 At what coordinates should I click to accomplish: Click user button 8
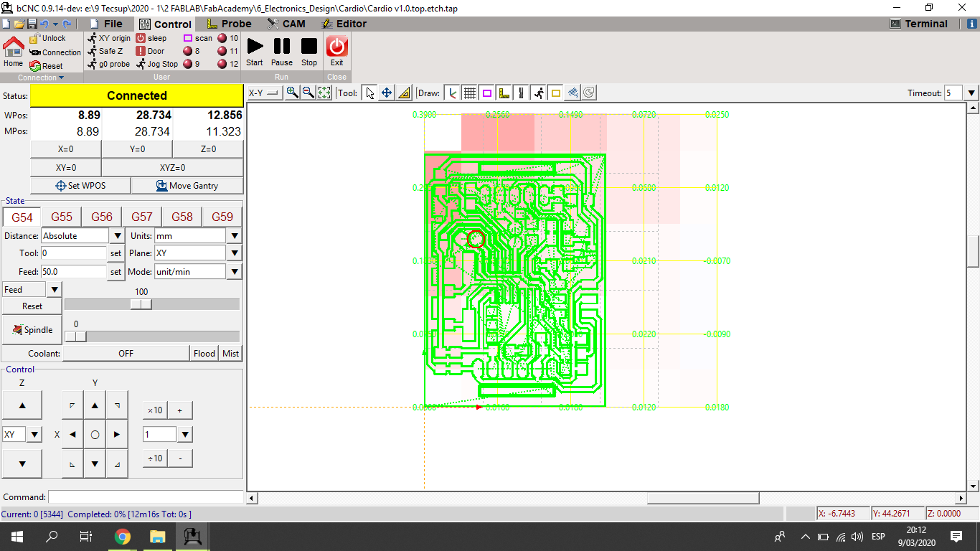pos(192,51)
